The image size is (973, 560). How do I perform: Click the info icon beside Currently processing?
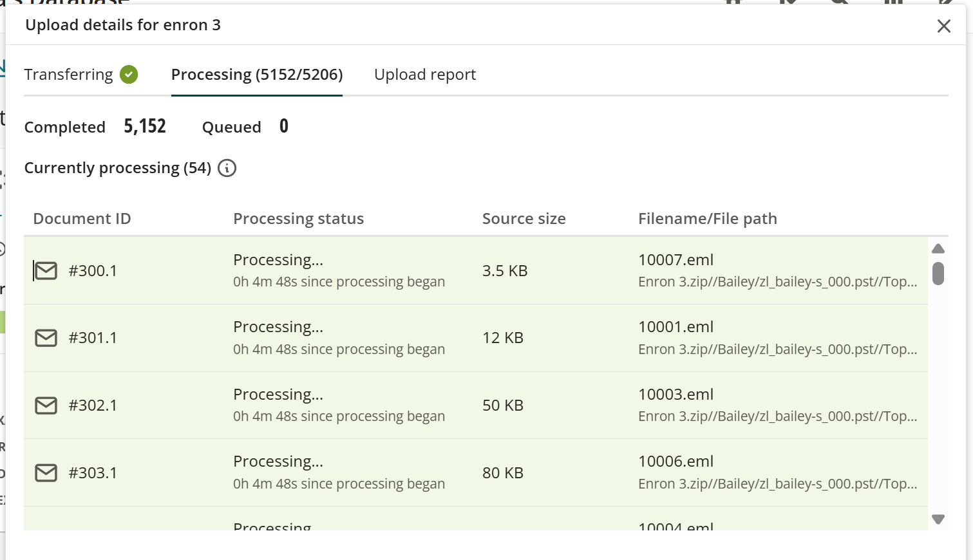pyautogui.click(x=227, y=168)
